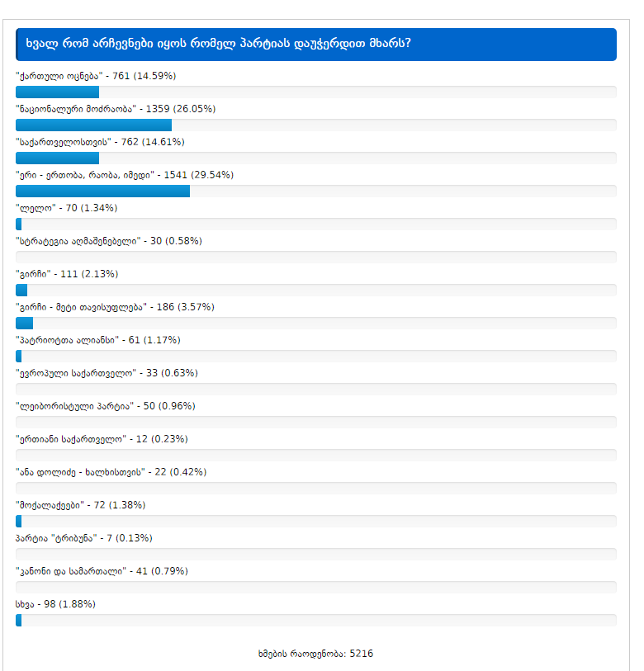Click the "ნაციონალური მოძრაობა" result bar
This screenshot has width=644, height=671.
coord(93,125)
